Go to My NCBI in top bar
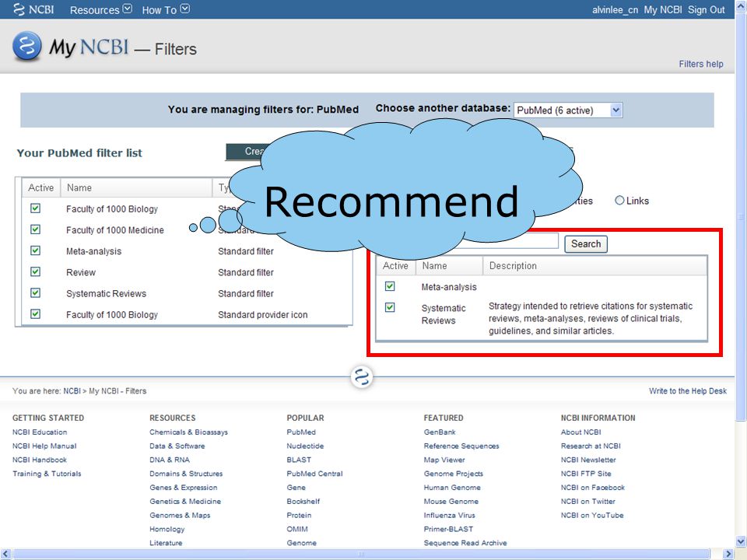The image size is (747, 560). tap(663, 9)
